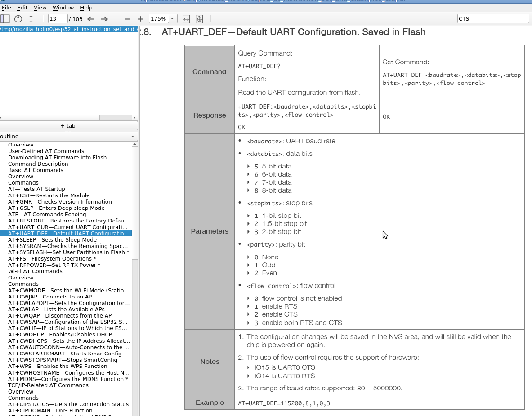Jump to AT+CWQAP—Disconnects from the AP entry
Image resolution: width=532 pixels, height=416 pixels.
[x=60, y=316]
